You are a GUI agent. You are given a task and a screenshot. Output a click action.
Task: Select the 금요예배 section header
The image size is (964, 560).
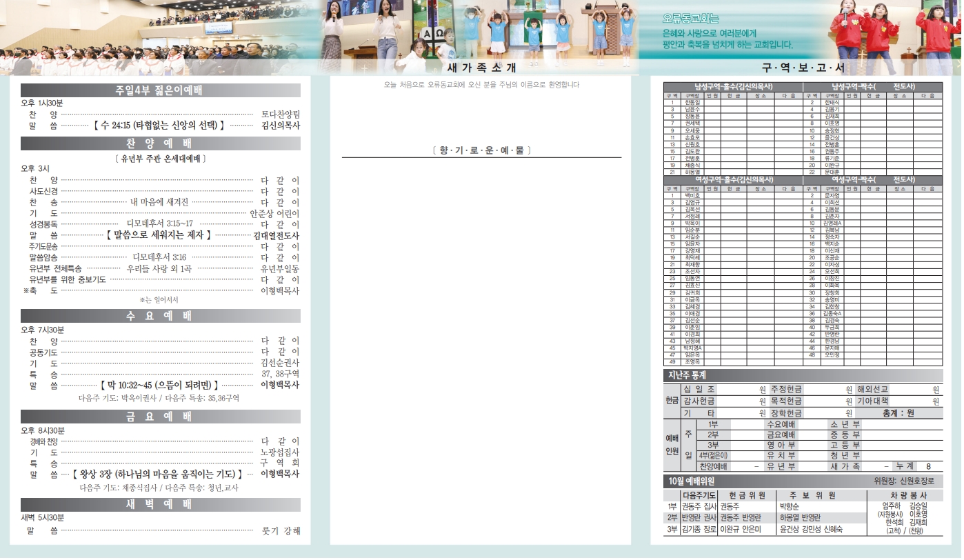160,417
